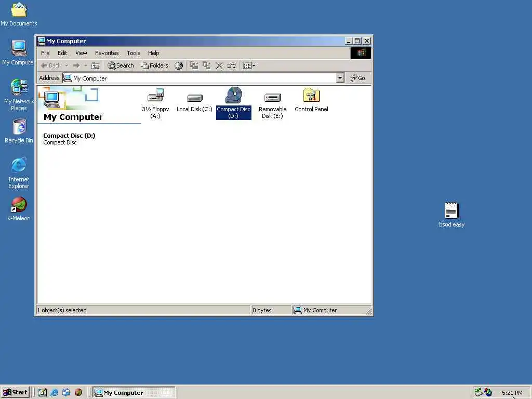
Task: Open the Tools menu
Action: point(134,53)
